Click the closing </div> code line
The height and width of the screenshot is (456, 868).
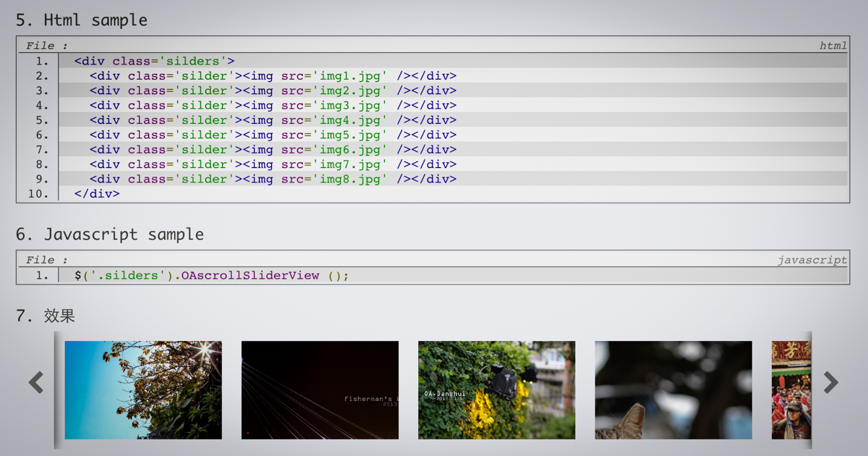(x=453, y=194)
